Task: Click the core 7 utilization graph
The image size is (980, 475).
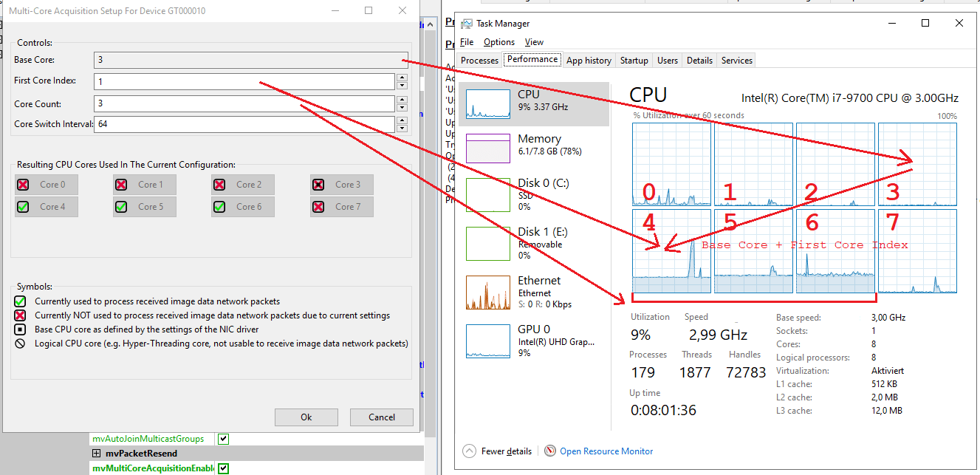Action: tap(917, 251)
